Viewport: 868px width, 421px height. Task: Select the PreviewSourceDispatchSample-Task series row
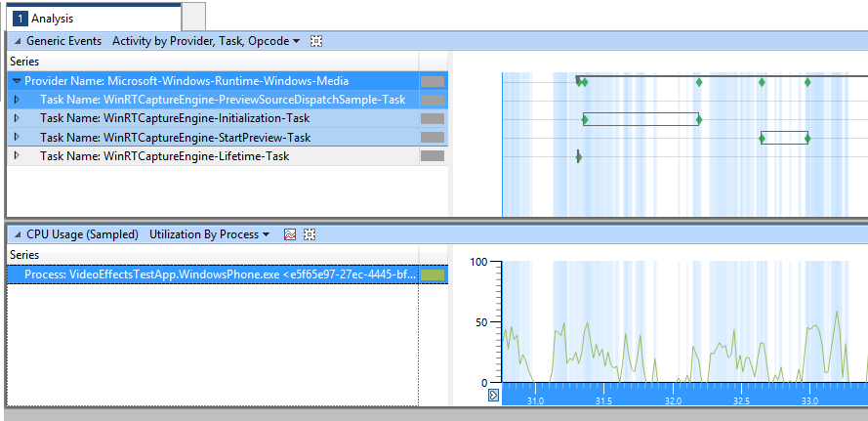tap(227, 100)
